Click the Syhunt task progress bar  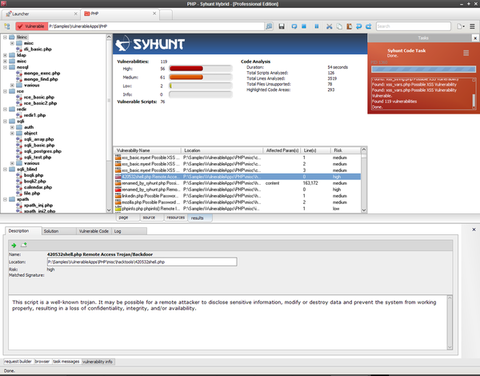point(423,69)
